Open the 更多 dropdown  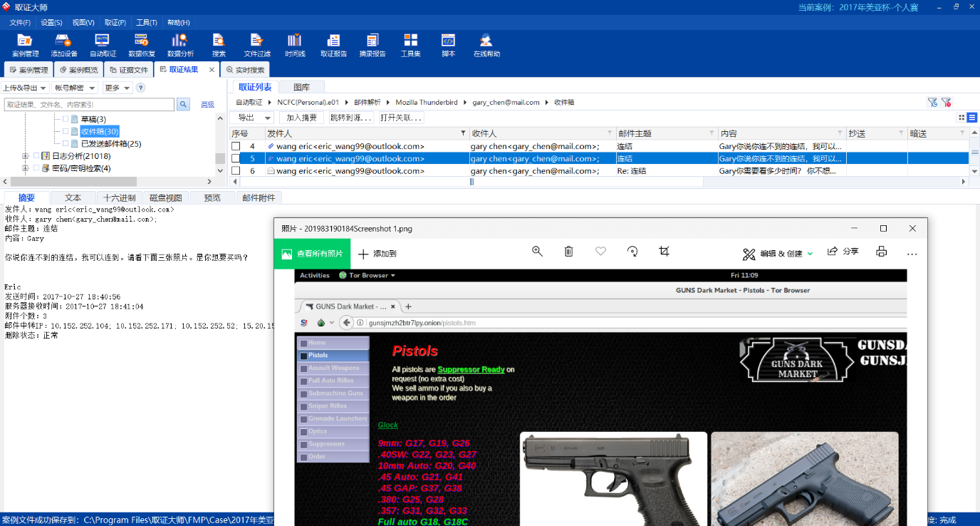[118, 88]
